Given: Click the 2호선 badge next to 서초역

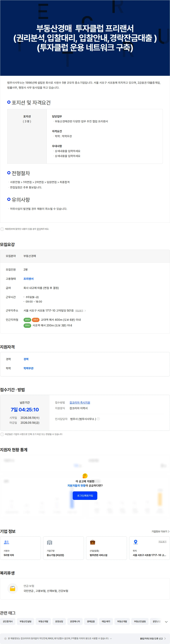Looking at the screenshot, I should [x=27, y=326].
